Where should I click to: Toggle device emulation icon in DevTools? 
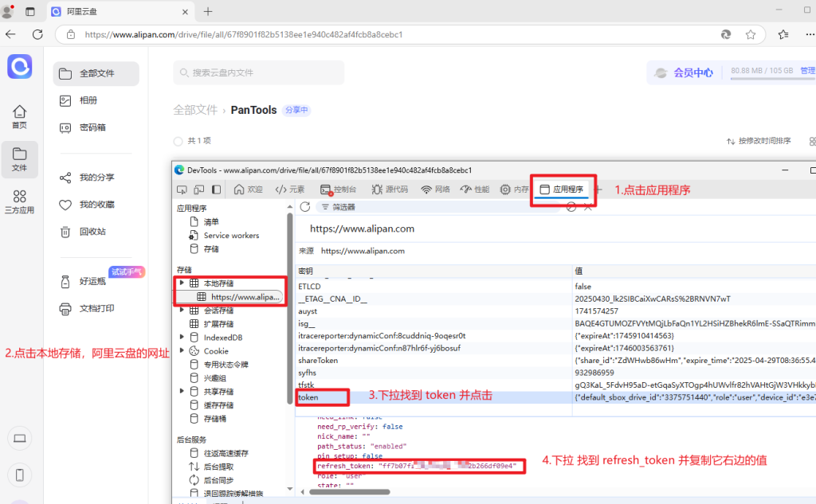tap(198, 189)
